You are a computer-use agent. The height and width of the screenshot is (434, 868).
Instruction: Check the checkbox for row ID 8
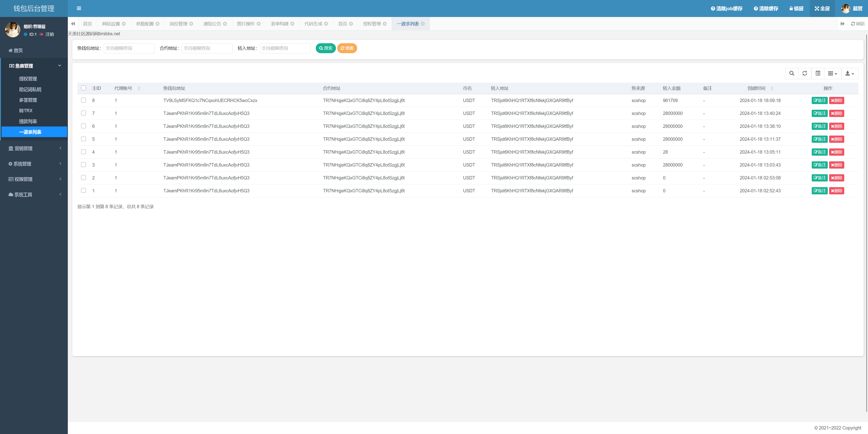(84, 100)
